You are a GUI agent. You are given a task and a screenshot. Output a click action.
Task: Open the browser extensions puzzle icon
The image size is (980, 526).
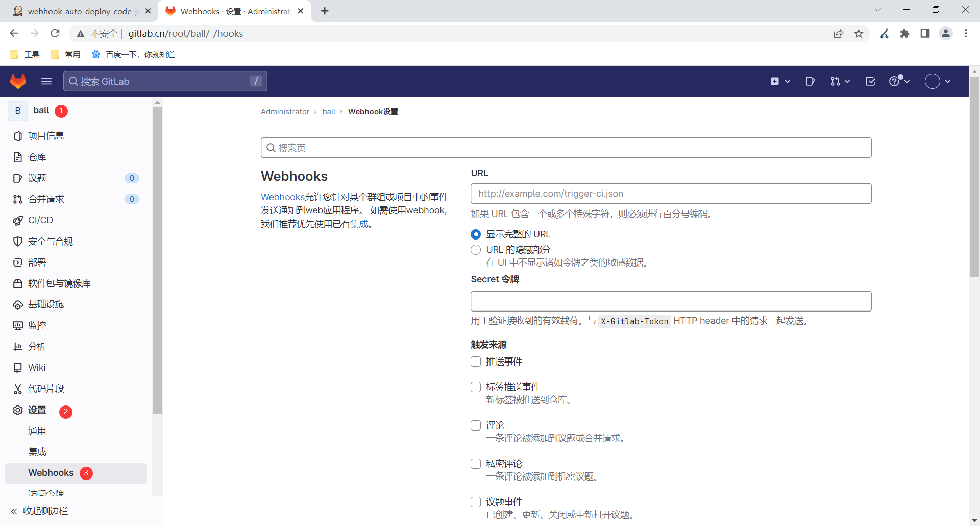[905, 33]
